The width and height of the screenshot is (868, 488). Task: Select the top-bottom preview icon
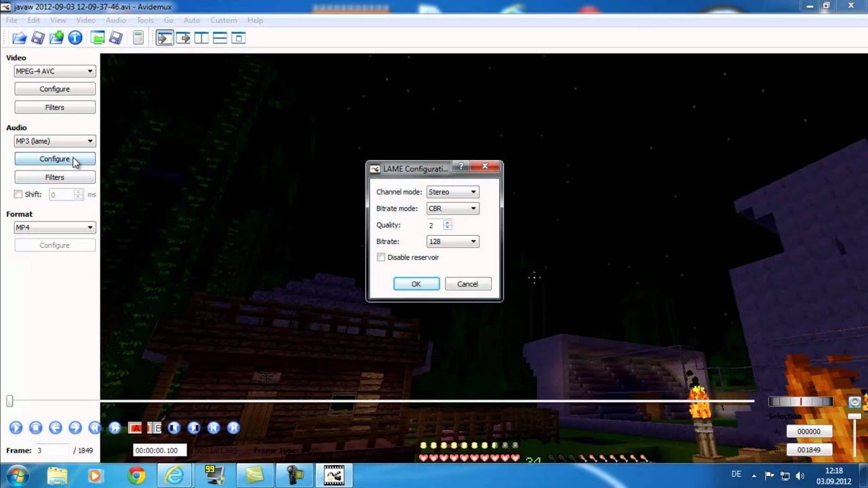pyautogui.click(x=220, y=38)
